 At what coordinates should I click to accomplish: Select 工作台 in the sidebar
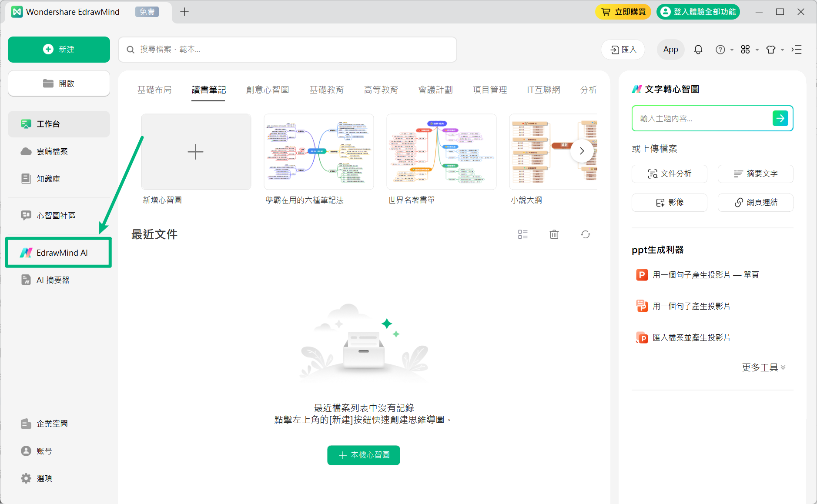coord(59,124)
